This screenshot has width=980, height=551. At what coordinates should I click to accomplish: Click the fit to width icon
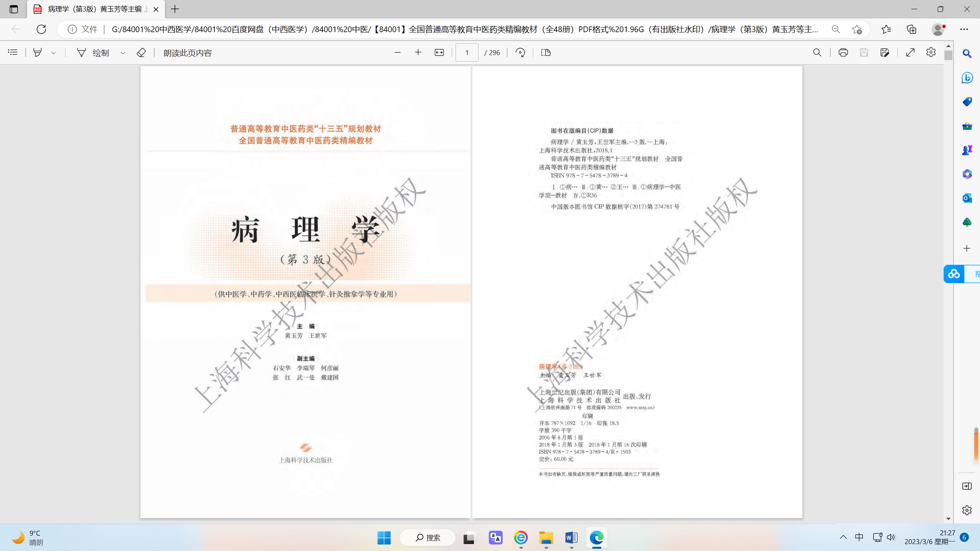point(439,52)
